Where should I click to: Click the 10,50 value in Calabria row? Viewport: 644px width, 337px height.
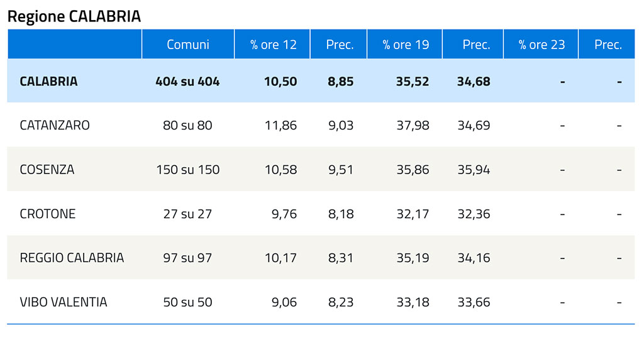pos(280,81)
